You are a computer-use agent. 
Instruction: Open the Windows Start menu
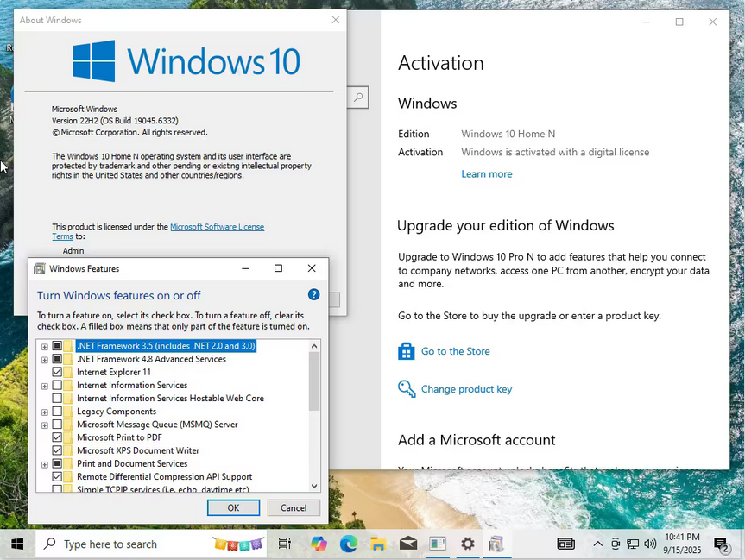17,544
